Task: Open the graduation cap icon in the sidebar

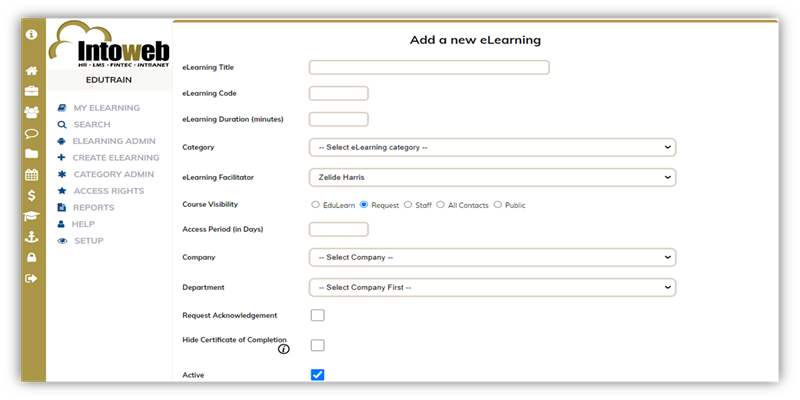Action: tap(31, 216)
